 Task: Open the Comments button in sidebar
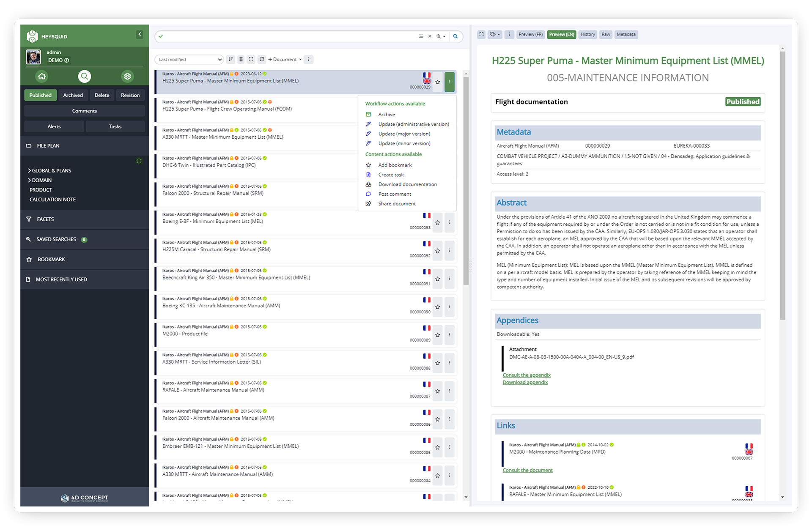(x=85, y=111)
